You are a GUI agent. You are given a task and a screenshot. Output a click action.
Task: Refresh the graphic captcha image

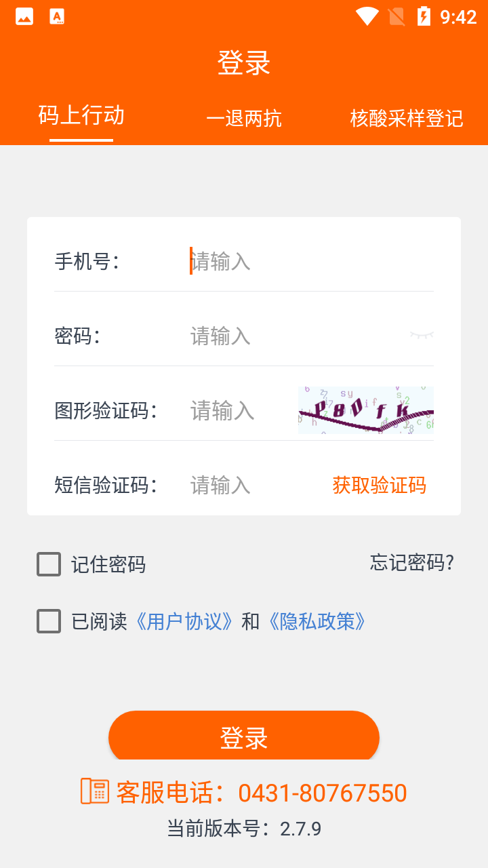point(365,410)
